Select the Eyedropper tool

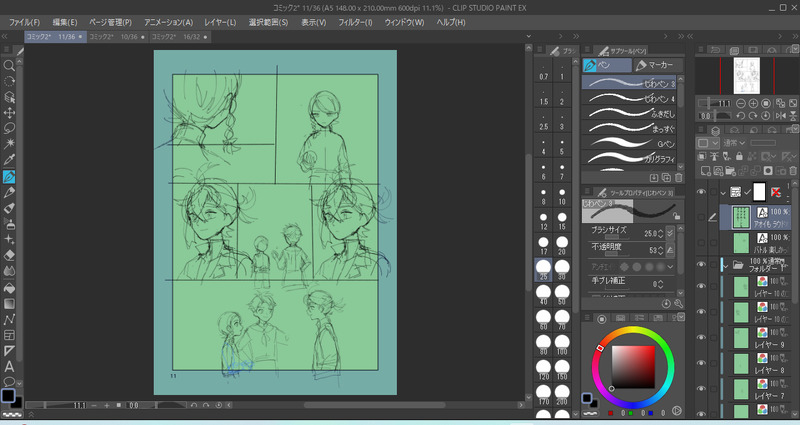coord(9,160)
